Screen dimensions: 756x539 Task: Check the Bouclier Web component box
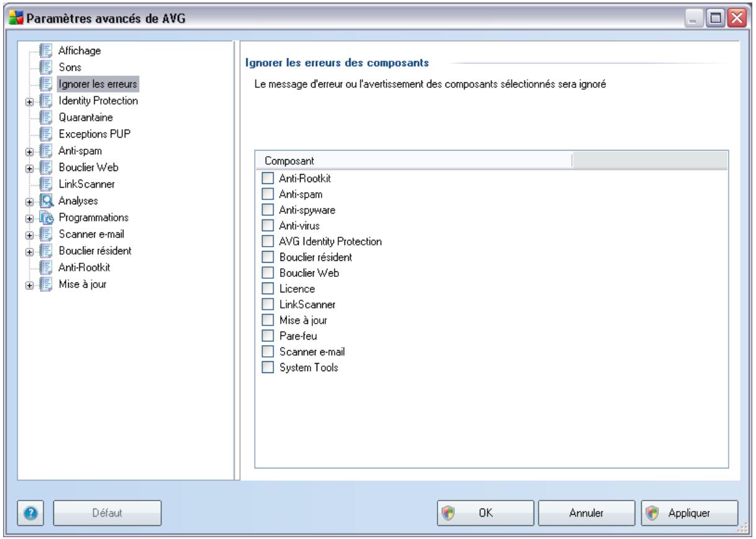click(x=267, y=273)
